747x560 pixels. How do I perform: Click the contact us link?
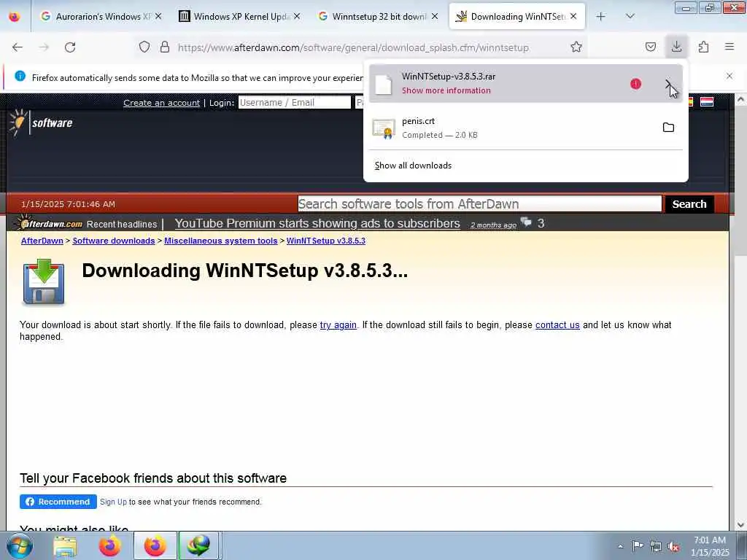pos(557,324)
